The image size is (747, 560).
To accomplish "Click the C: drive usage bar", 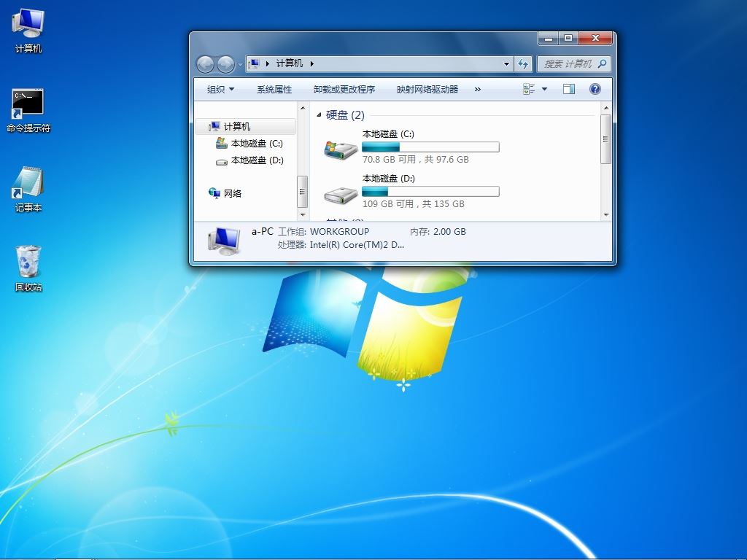I will [x=430, y=147].
